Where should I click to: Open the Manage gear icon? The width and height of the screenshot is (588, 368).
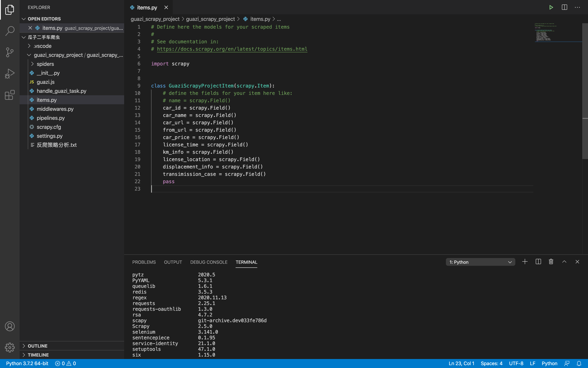click(10, 347)
